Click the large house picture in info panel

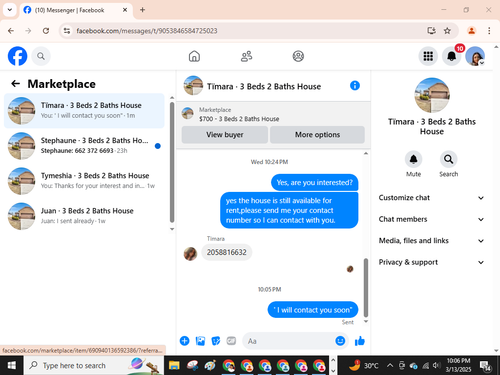tap(432, 95)
